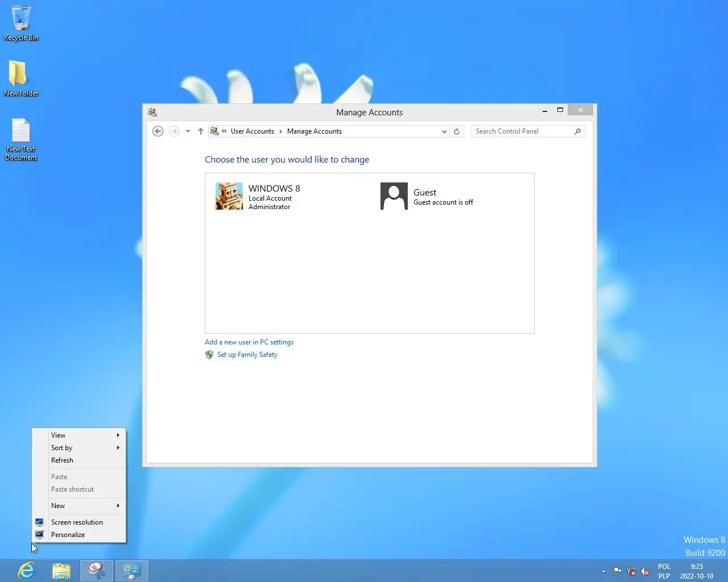Image resolution: width=728 pixels, height=582 pixels.
Task: Select the New Text Document icon
Action: (21, 139)
